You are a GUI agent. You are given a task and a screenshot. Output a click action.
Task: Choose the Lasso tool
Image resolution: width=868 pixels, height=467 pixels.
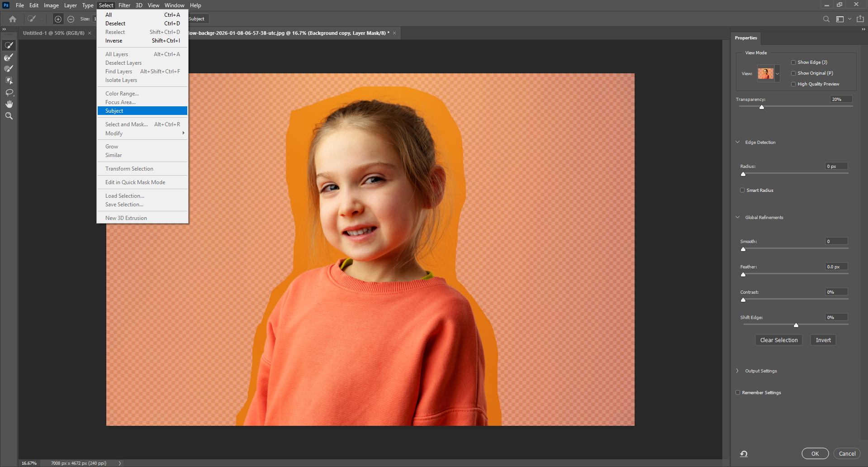tap(9, 92)
